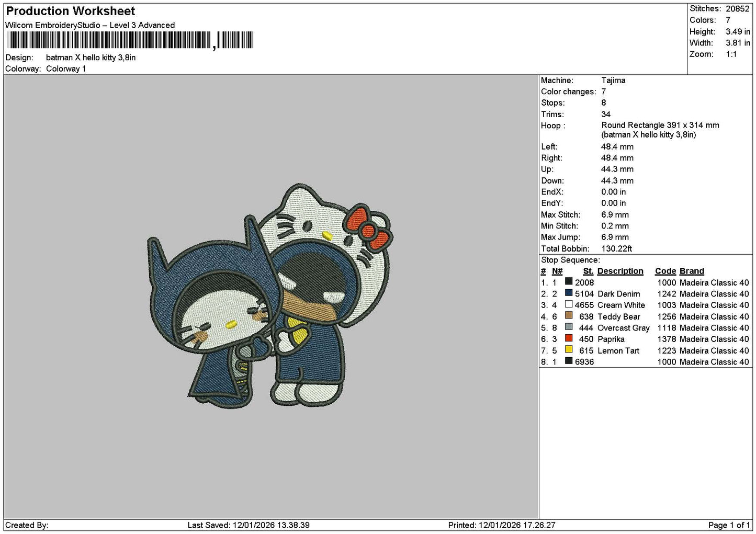This screenshot has width=756, height=534.
Task: Click the Min Stitch value '0.2 mm'
Action: (615, 226)
